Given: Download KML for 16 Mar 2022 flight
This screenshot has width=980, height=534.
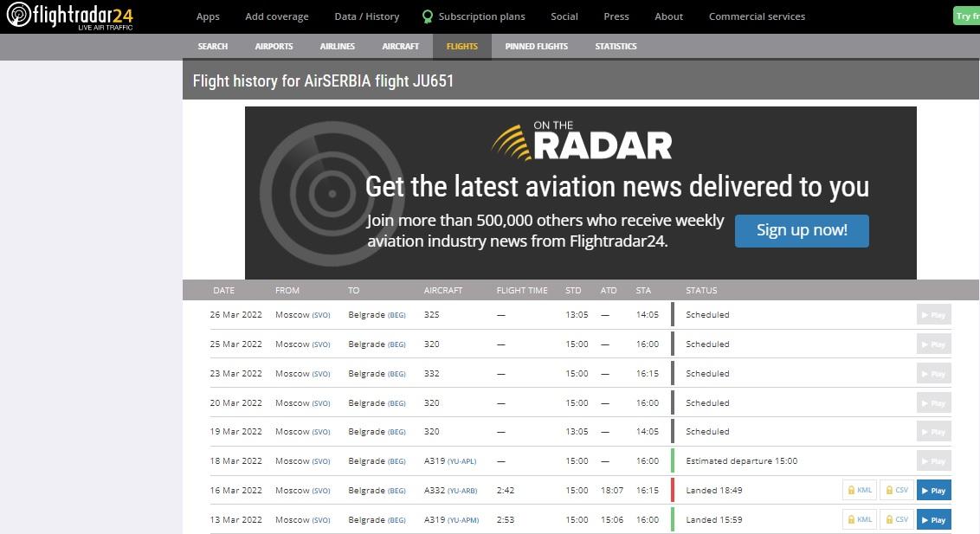Looking at the screenshot, I should [860, 491].
